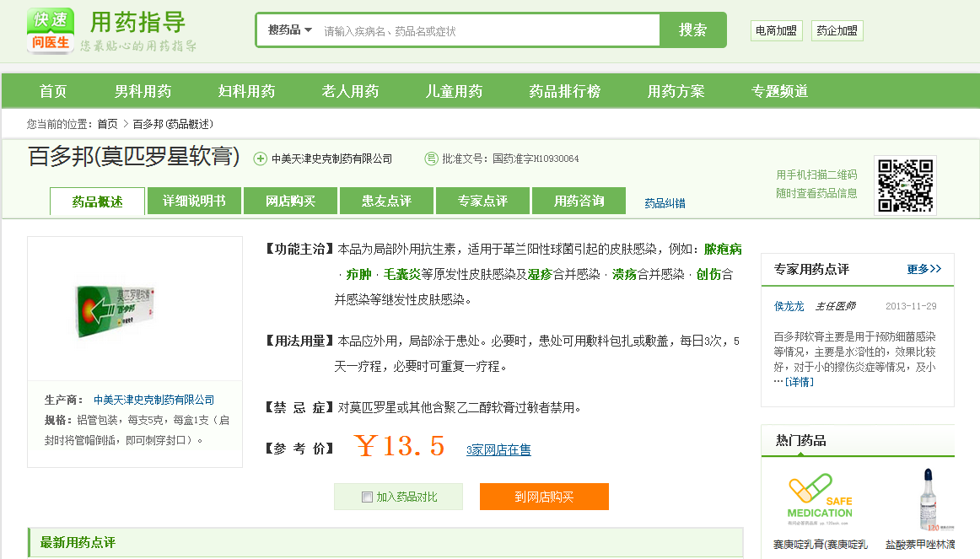Open expert 侯龙龙's profile link
Viewport: 980px width, 559px height.
pos(789,306)
